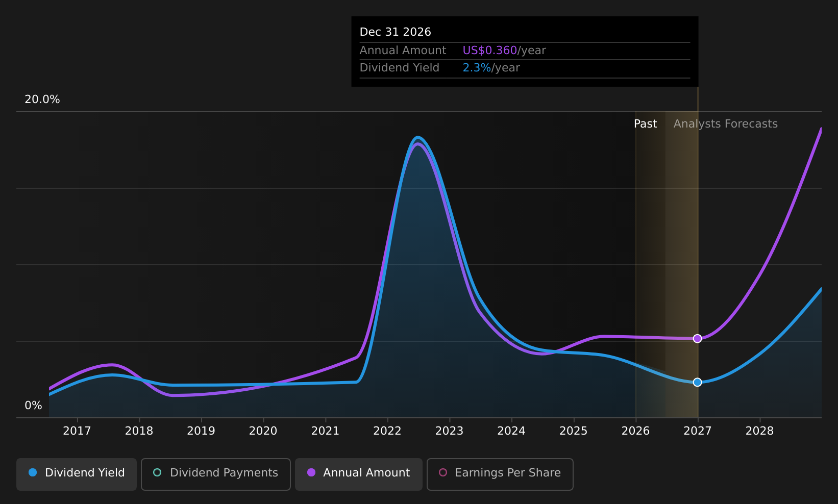Click the Dec 31 2026 tooltip date
This screenshot has height=504, width=838.
click(x=396, y=32)
